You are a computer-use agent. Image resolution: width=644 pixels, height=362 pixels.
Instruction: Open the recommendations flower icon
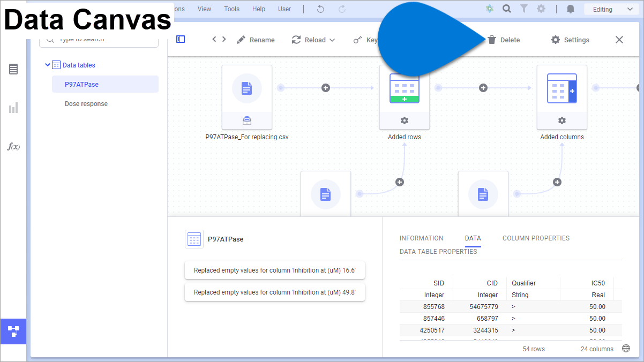click(x=490, y=9)
